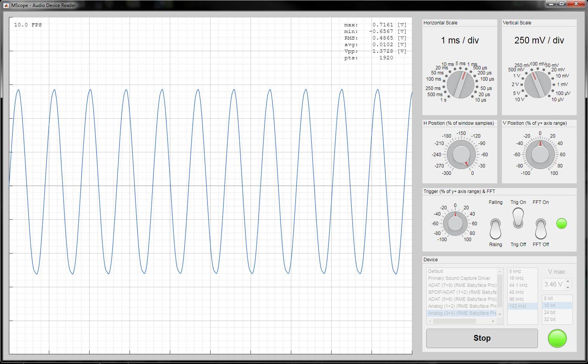
Task: Adjust the Trigger level knob
Action: pos(455,223)
